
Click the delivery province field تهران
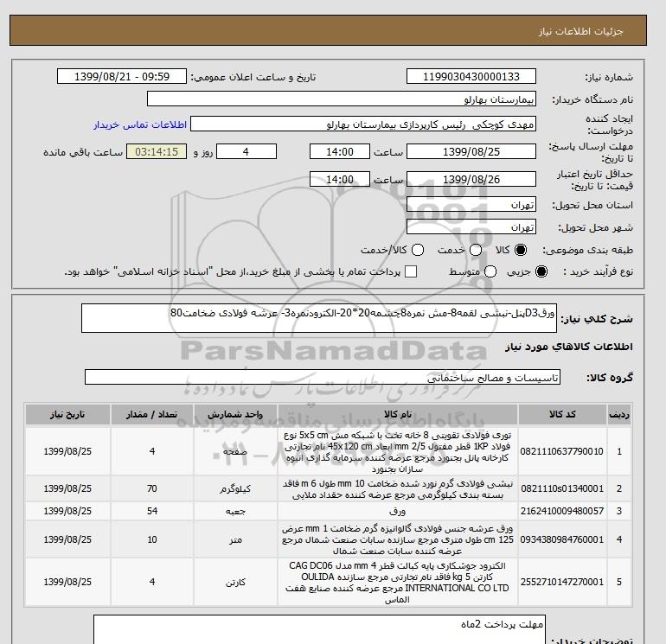click(x=471, y=205)
